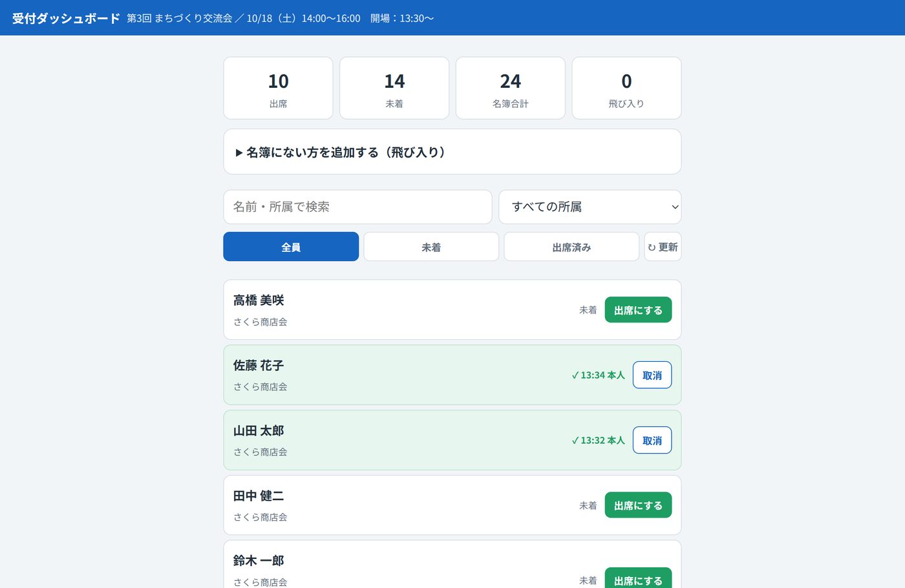
Task: Mark 田中 健二 as 出席にする
Action: 638,505
